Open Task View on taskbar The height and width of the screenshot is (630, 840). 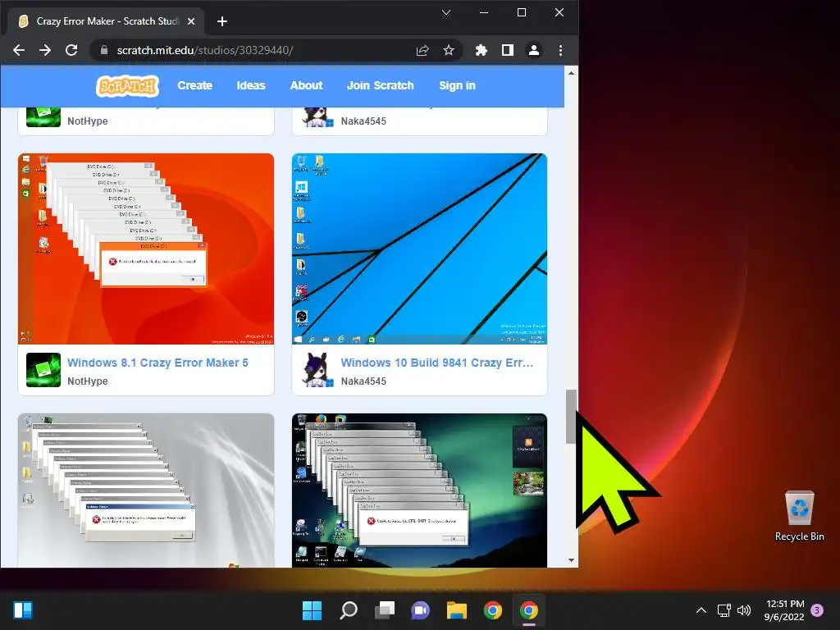[384, 610]
